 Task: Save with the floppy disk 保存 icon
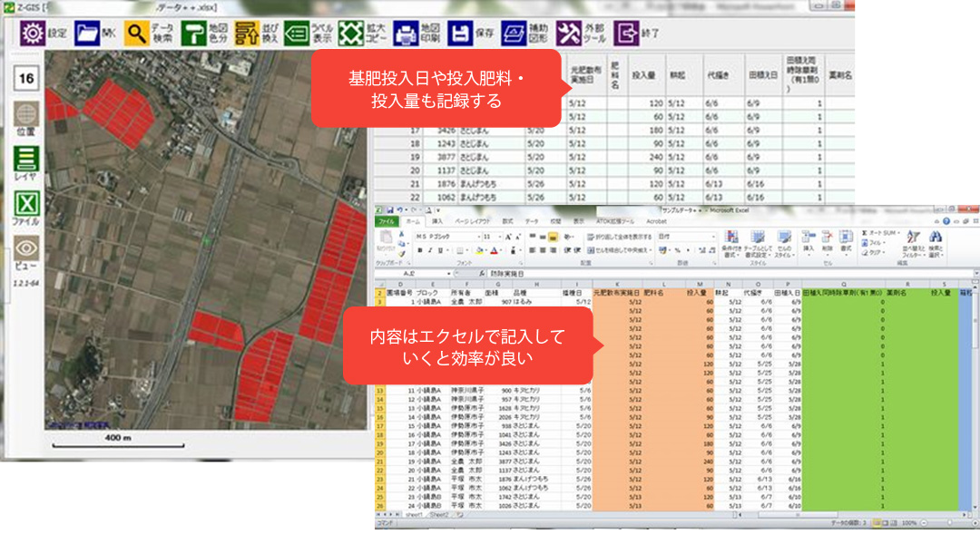(459, 34)
